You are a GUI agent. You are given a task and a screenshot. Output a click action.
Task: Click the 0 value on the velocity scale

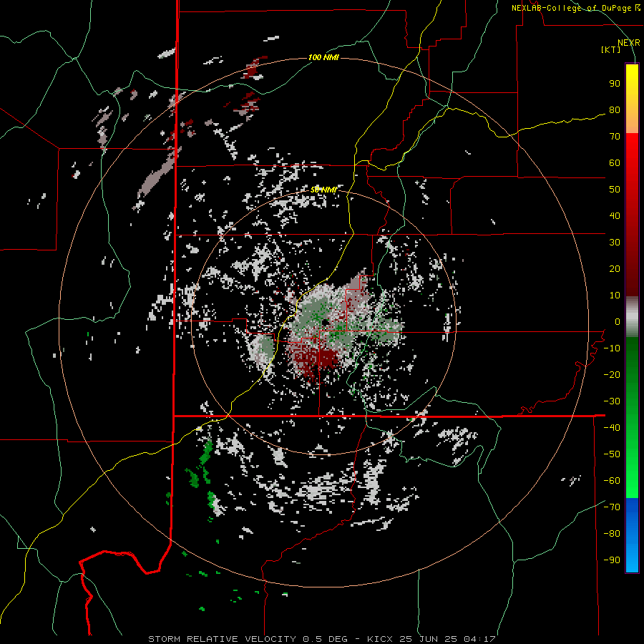click(x=618, y=322)
